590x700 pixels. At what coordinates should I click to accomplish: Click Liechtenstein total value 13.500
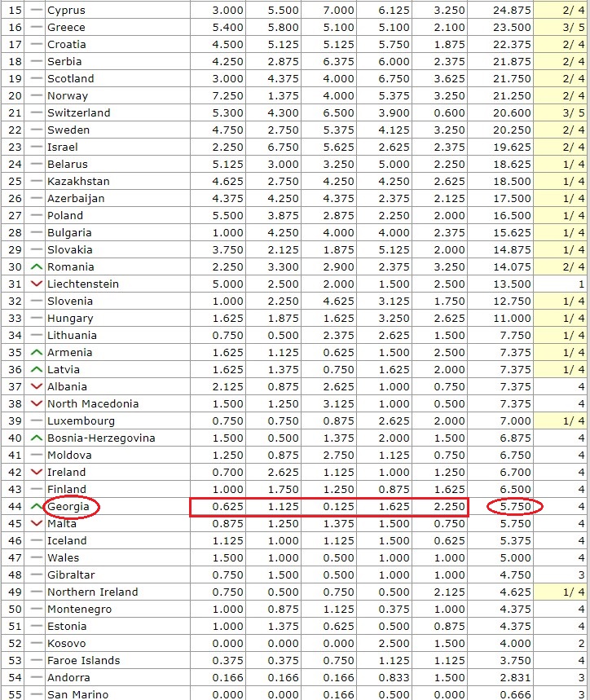pyautogui.click(x=512, y=284)
